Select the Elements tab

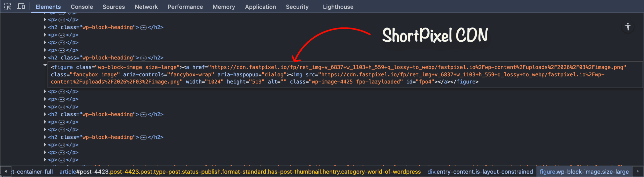[48, 7]
